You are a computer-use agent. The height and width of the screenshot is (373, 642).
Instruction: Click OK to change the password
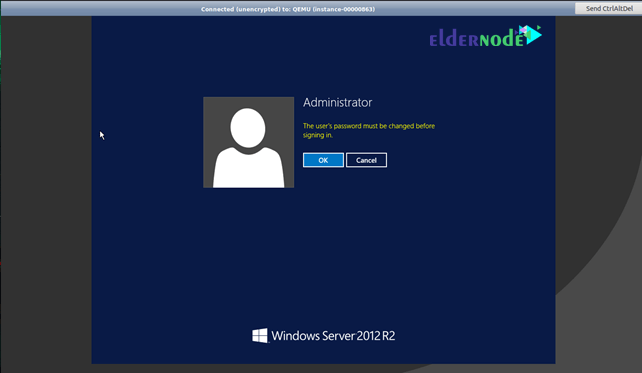323,160
